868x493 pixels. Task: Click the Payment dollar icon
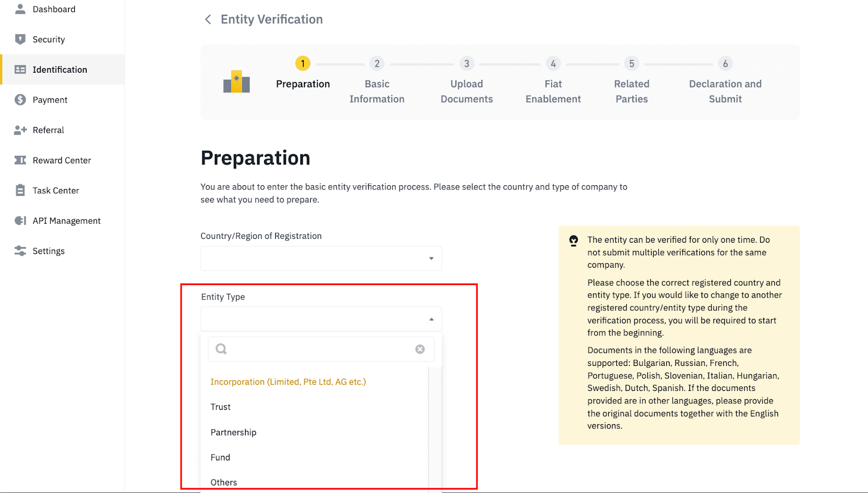(x=20, y=99)
